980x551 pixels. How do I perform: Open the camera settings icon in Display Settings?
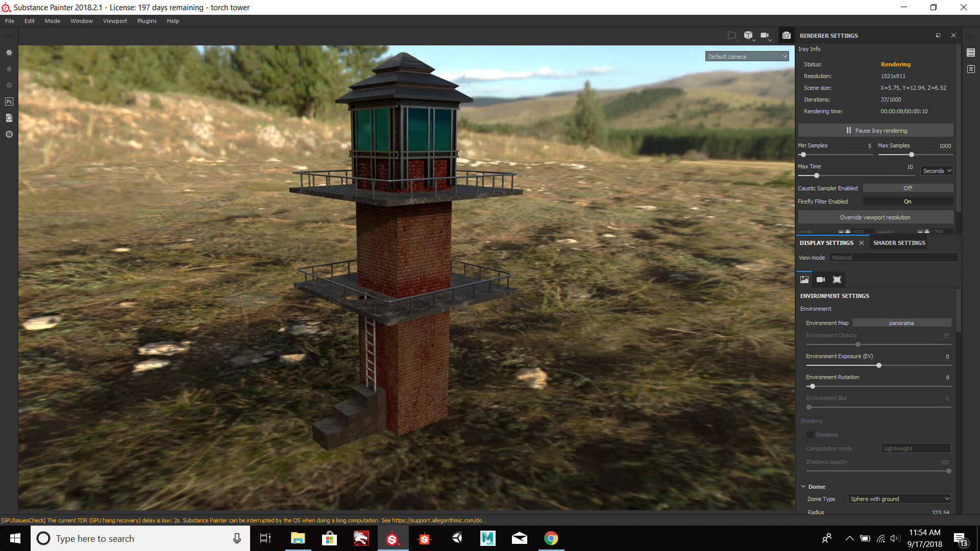coord(820,280)
